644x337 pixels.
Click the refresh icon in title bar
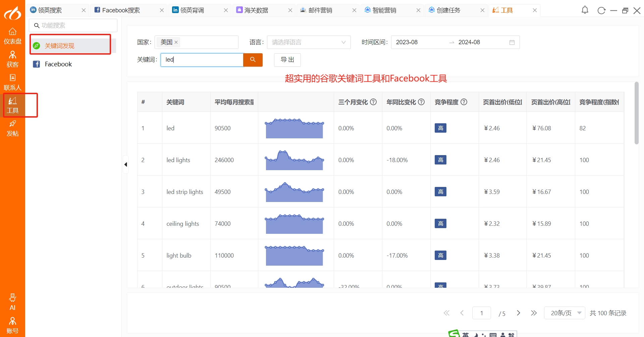coord(601,10)
